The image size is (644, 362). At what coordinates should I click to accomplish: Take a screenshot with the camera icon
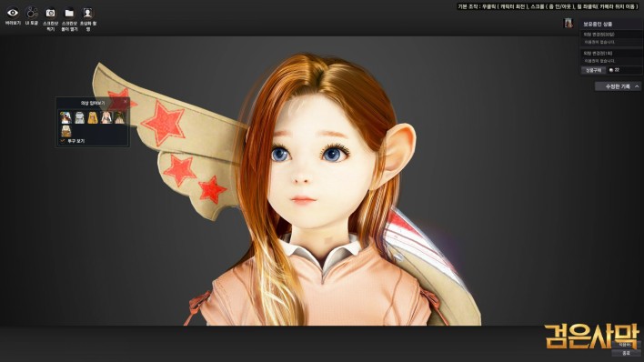click(x=51, y=13)
